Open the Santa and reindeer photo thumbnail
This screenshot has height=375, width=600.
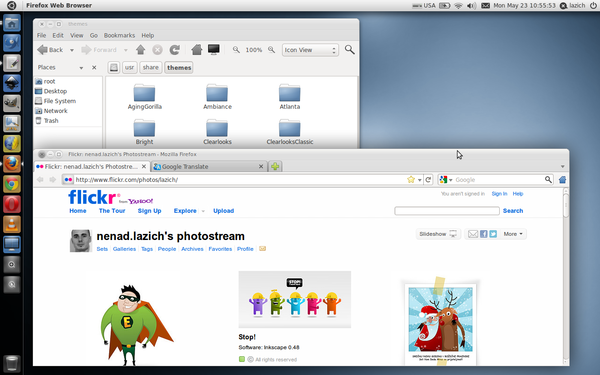click(440, 321)
